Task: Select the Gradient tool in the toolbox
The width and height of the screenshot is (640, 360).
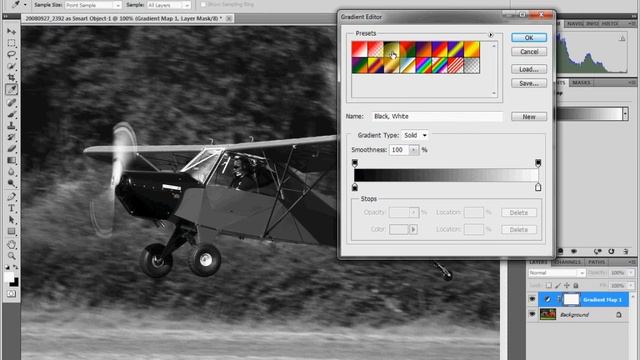Action: [11, 160]
